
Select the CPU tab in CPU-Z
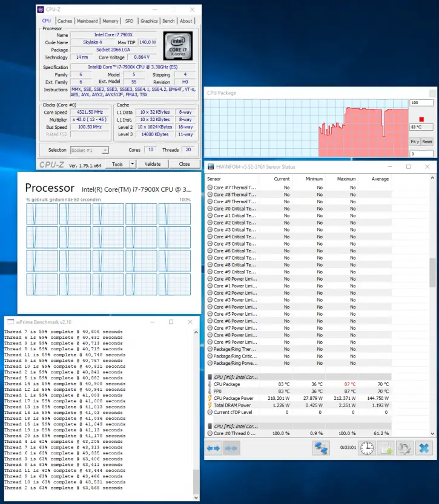[x=47, y=21]
